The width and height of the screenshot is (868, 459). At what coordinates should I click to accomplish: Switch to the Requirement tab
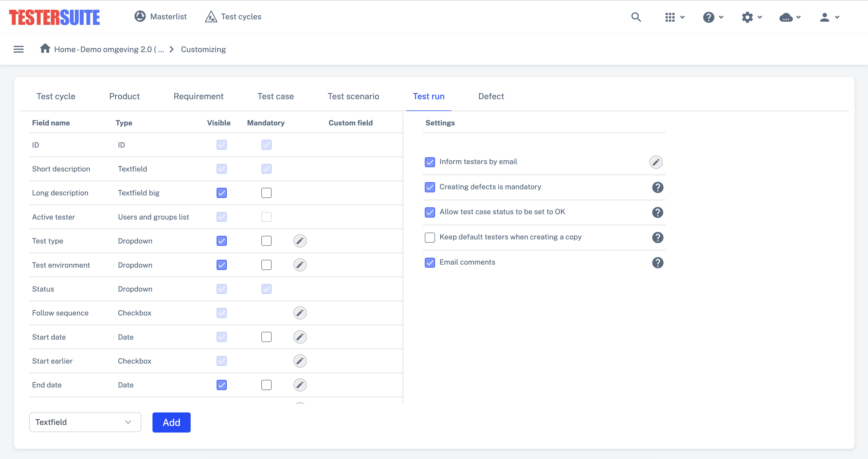(x=199, y=96)
